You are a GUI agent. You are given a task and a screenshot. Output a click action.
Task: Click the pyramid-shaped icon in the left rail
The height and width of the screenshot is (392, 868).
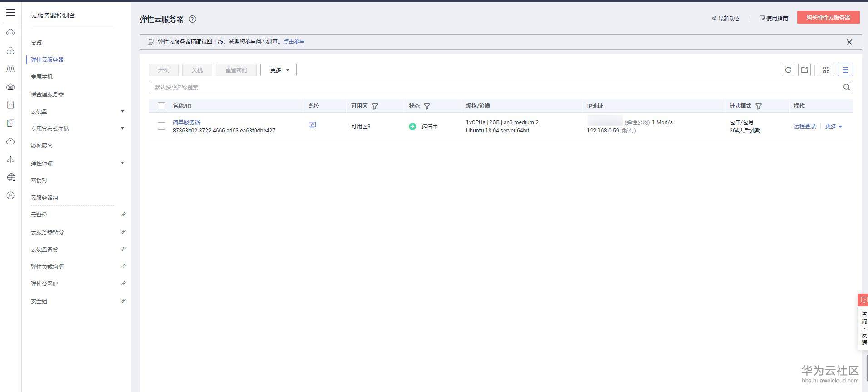pyautogui.click(x=10, y=159)
